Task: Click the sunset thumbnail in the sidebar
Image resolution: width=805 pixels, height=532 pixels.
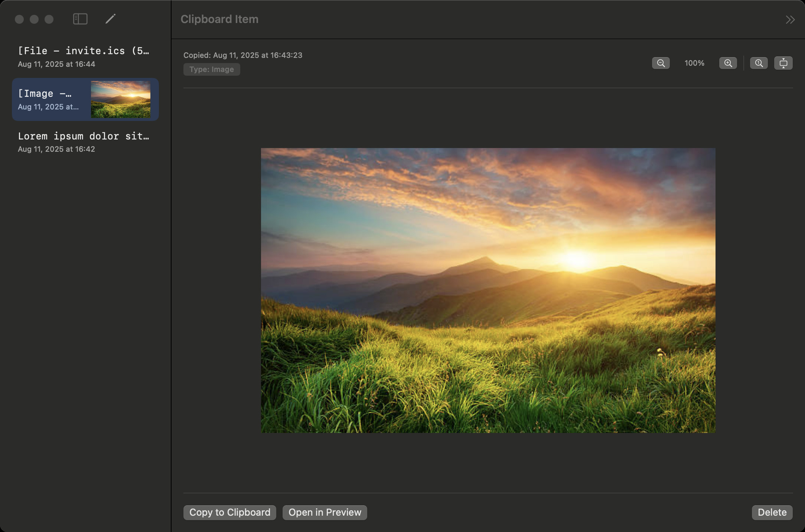Action: [x=121, y=99]
